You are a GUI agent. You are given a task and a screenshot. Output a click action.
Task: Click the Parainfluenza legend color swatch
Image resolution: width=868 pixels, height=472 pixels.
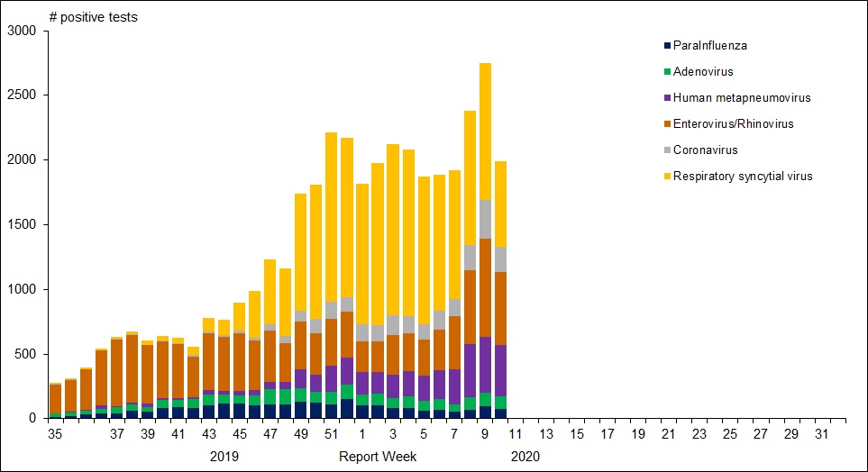tap(667, 46)
